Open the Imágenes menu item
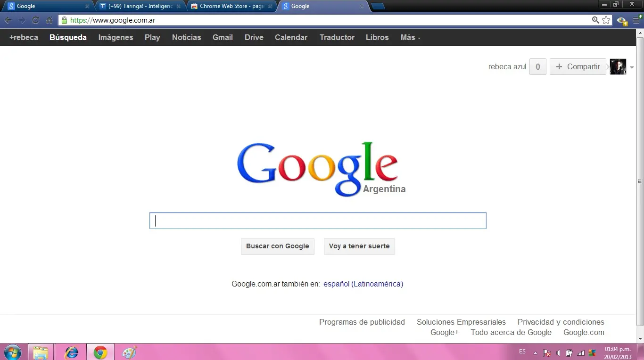 [116, 37]
